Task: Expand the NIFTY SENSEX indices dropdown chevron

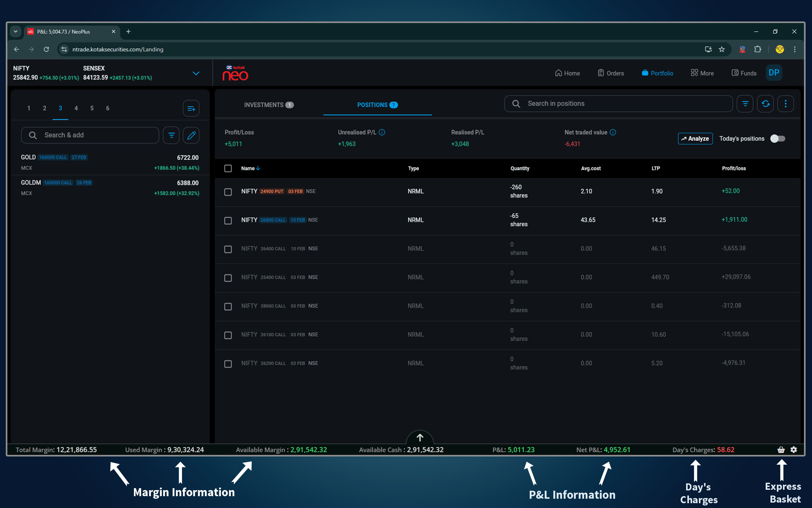Action: [x=196, y=73]
